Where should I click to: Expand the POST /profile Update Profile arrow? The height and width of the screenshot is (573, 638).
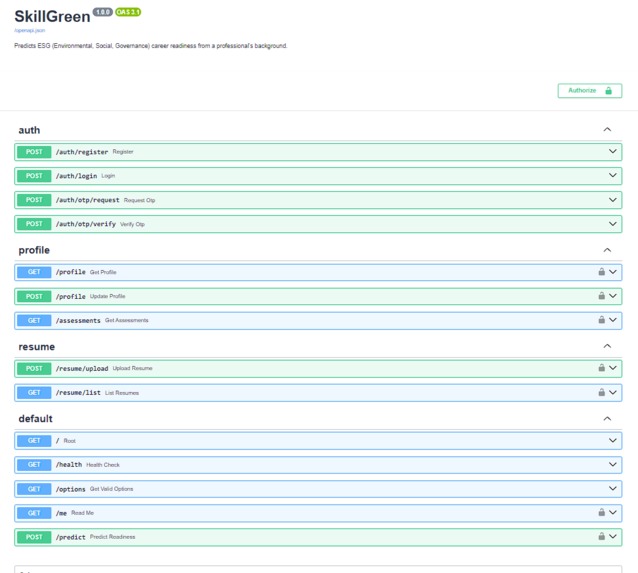click(612, 296)
